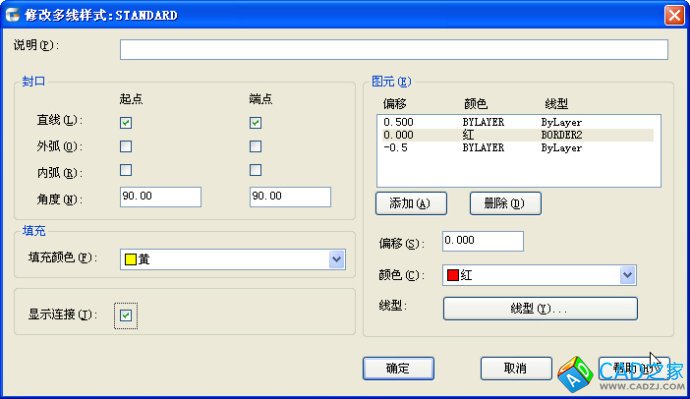Select the 0.500 BYLAYER element row
Screen dimensions: 690x399
(518, 122)
